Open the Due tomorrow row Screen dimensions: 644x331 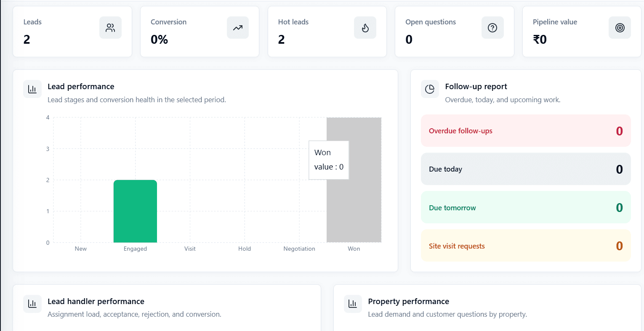pyautogui.click(x=526, y=207)
